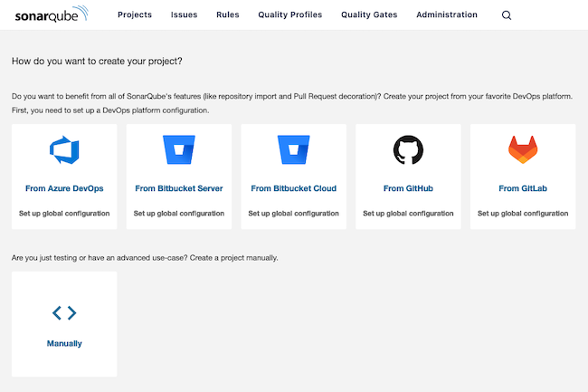Click the manual code brackets icon

coord(64,313)
